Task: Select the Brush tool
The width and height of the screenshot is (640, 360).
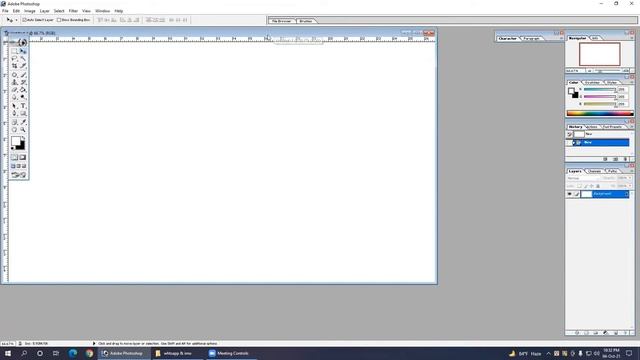Action: coord(23,75)
